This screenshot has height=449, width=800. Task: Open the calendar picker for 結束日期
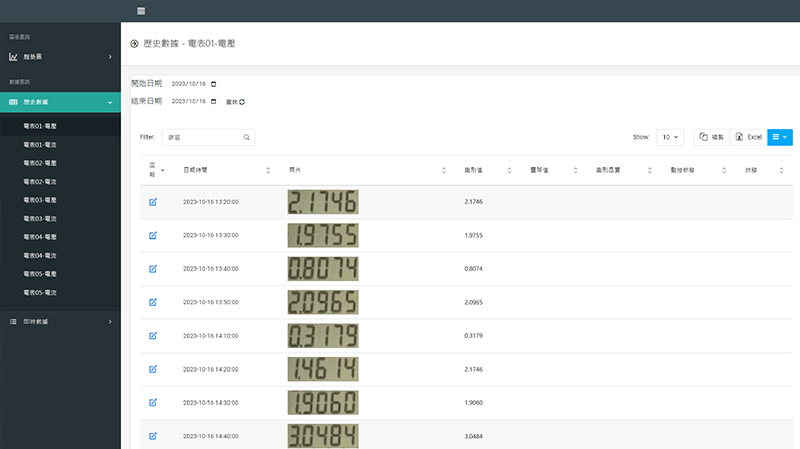pos(213,102)
